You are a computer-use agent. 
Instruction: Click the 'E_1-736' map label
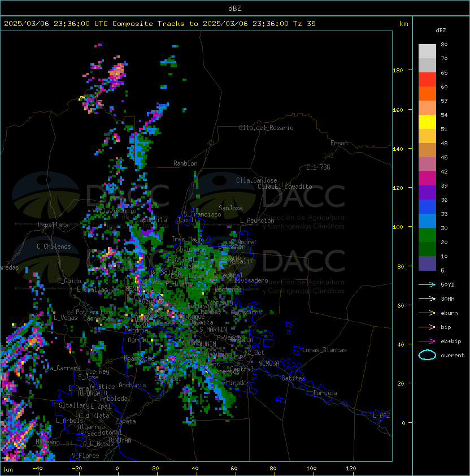coord(318,167)
